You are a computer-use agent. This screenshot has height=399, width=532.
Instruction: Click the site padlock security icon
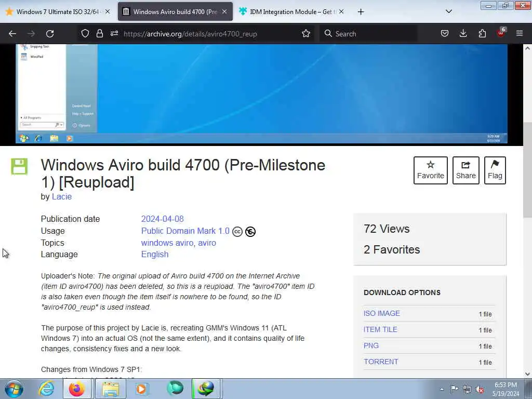tap(99, 33)
